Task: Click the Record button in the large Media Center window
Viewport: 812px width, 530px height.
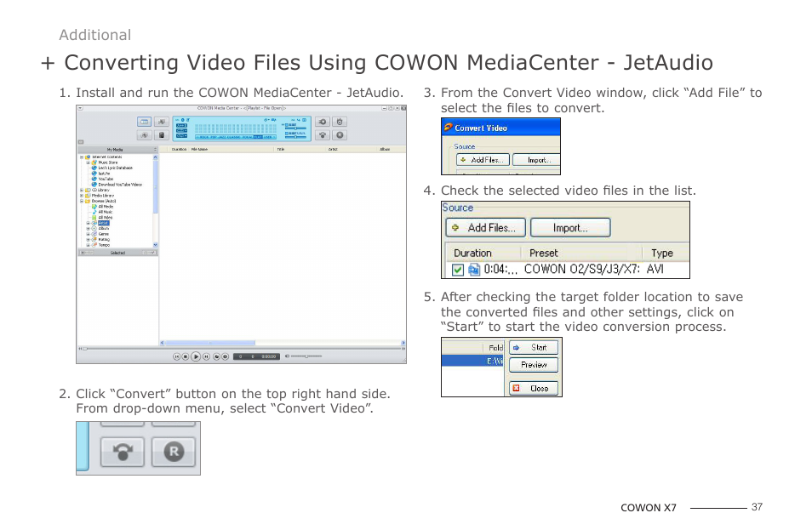Action: [340, 135]
